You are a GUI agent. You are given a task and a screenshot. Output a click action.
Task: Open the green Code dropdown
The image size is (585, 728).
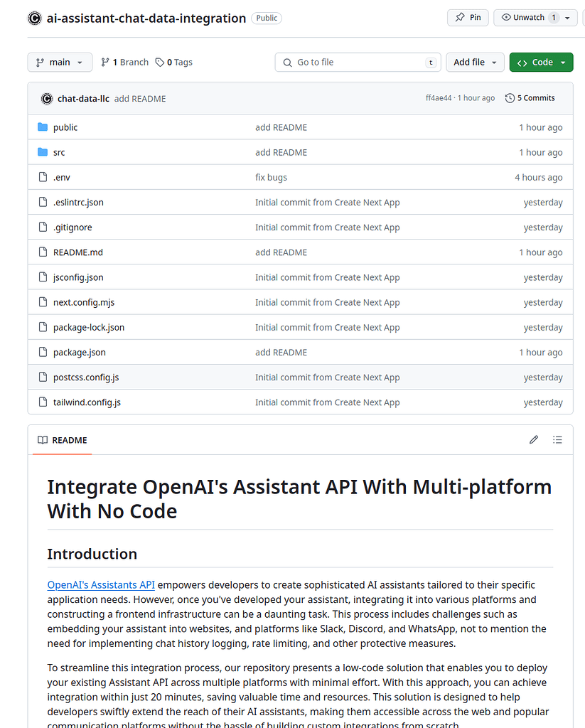point(541,63)
